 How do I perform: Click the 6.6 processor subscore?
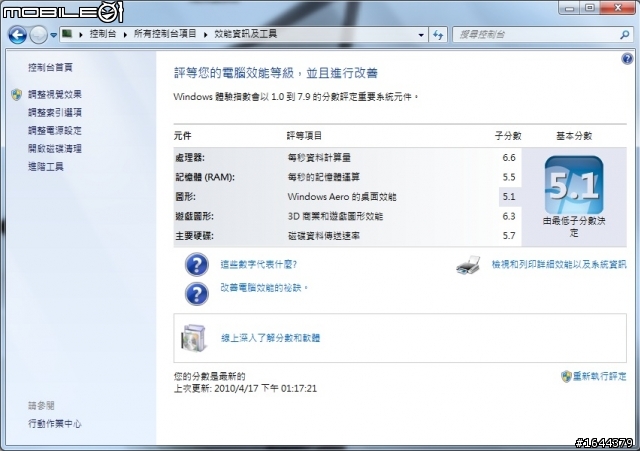[509, 158]
